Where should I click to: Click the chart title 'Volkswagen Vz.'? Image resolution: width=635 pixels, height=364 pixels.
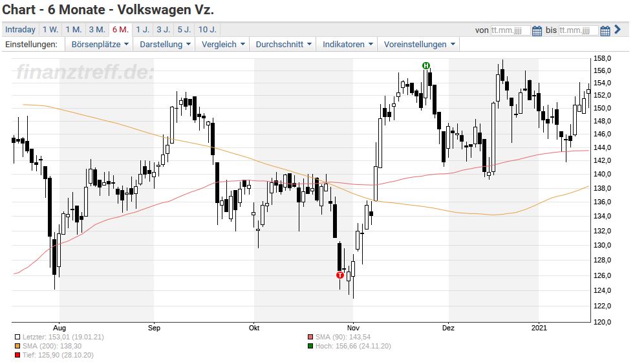166,9
